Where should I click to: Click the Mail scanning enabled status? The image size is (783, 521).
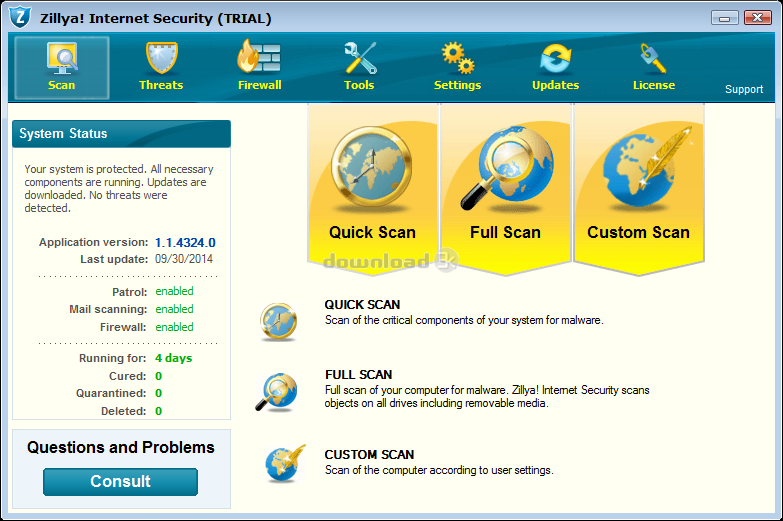(x=174, y=309)
